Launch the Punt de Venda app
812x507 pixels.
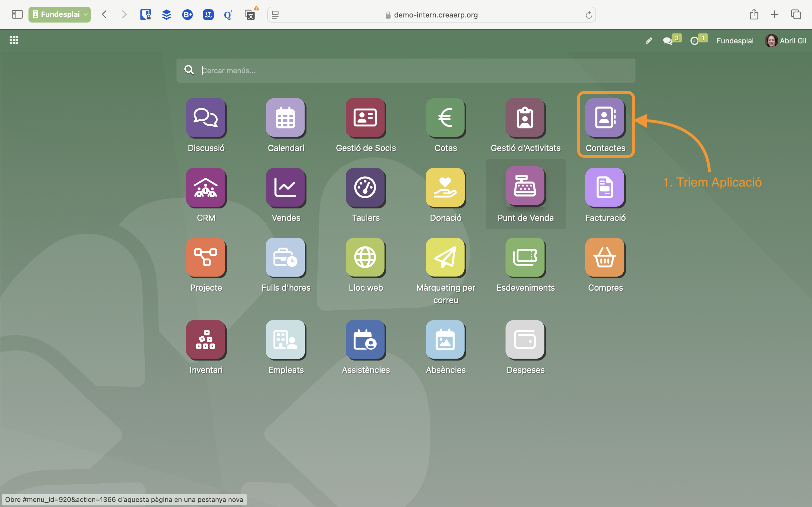pyautogui.click(x=525, y=187)
